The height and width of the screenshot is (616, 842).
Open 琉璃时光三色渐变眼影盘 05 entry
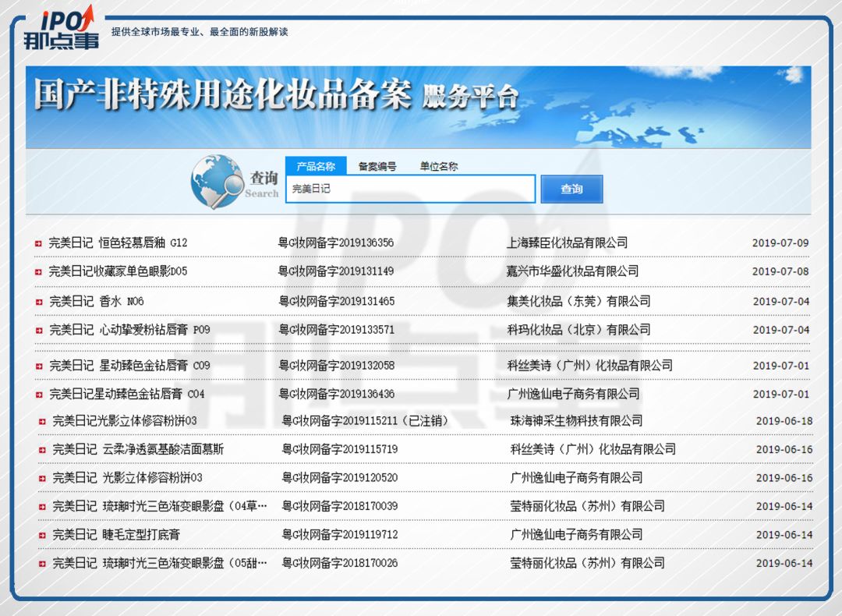[x=160, y=563]
